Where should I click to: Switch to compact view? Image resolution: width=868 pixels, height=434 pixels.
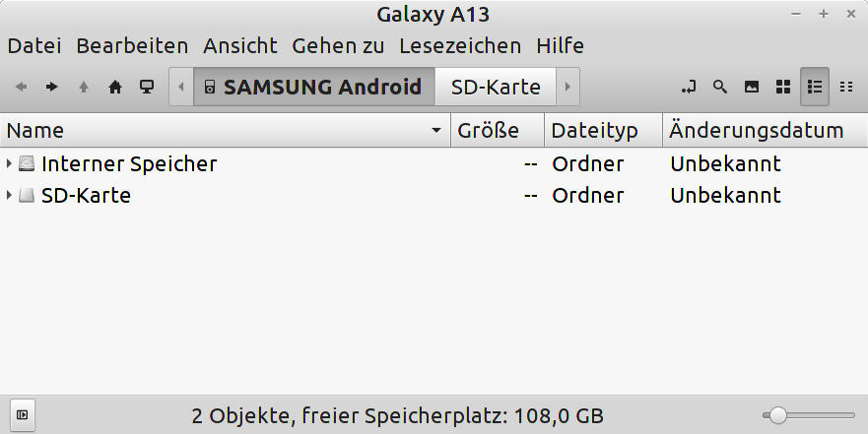point(846,87)
